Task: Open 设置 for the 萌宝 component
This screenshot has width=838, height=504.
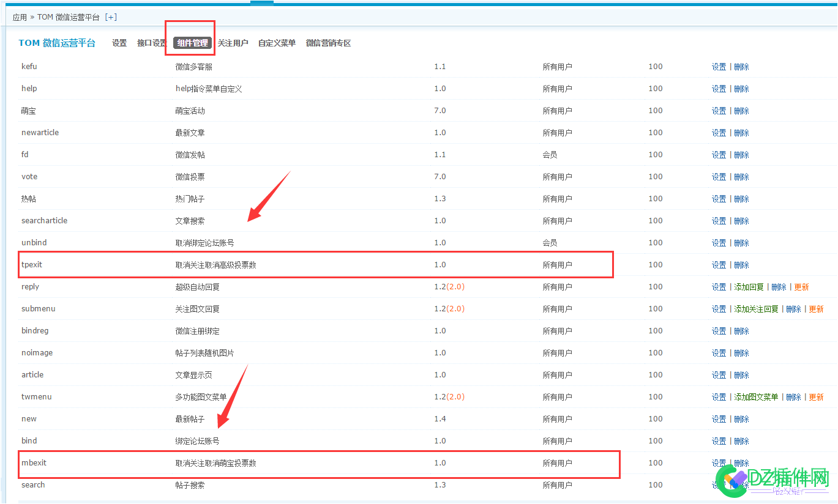Action: 719,111
